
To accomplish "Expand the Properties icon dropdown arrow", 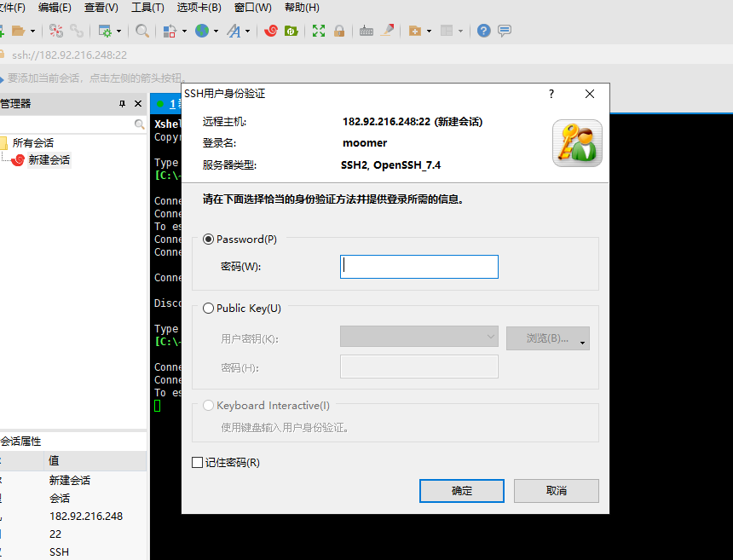I will [x=118, y=31].
